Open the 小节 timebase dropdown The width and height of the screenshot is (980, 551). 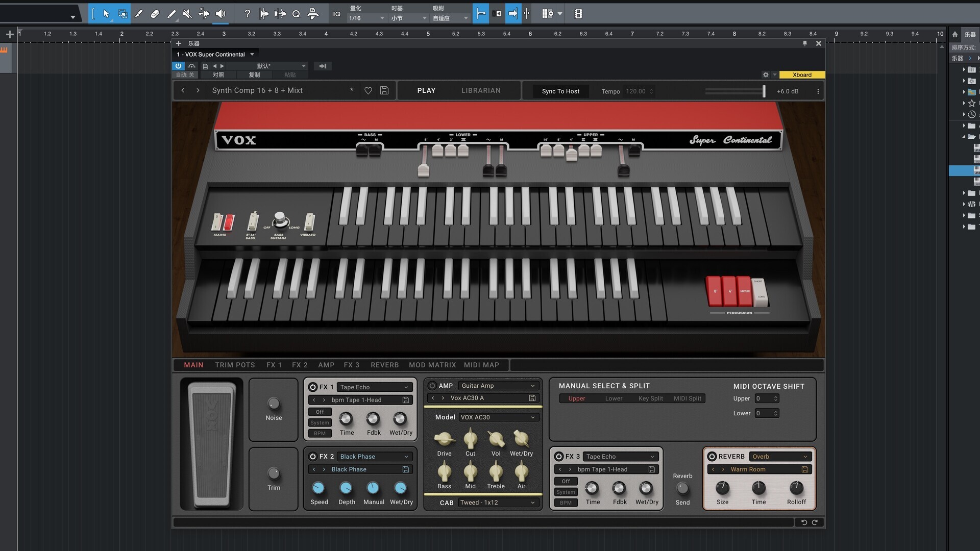[x=408, y=18]
